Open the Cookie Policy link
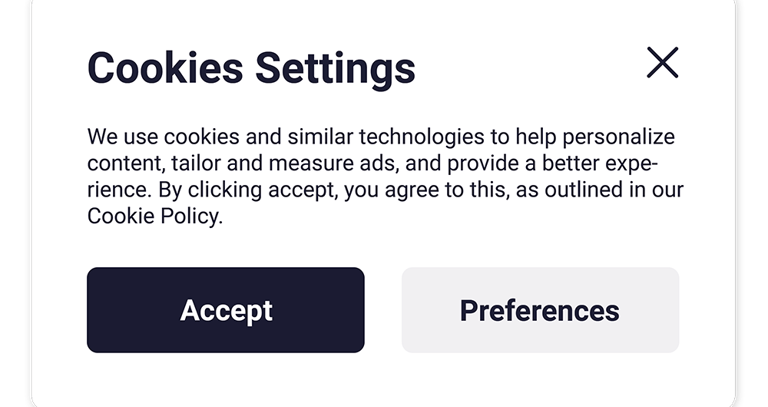 (x=152, y=217)
